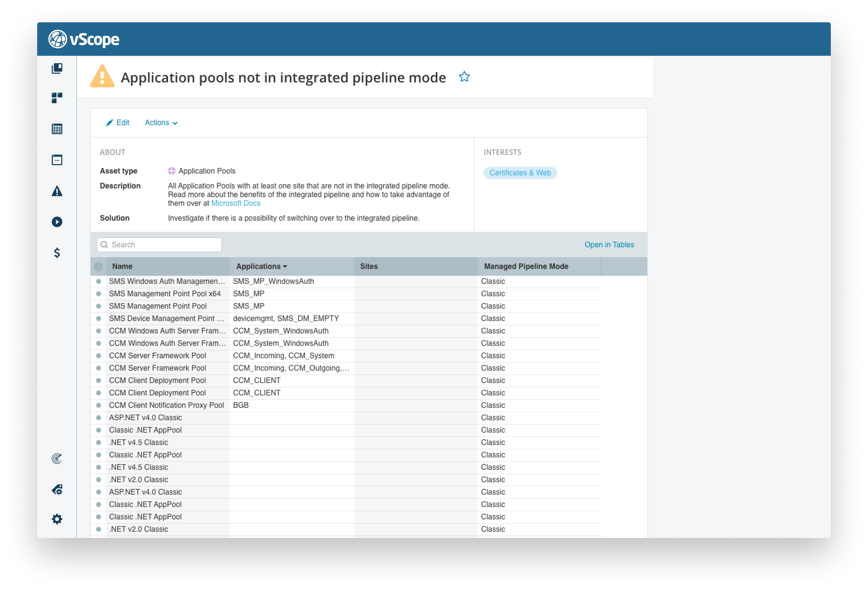
Task: Click the orange warning icon beside title
Action: point(102,76)
